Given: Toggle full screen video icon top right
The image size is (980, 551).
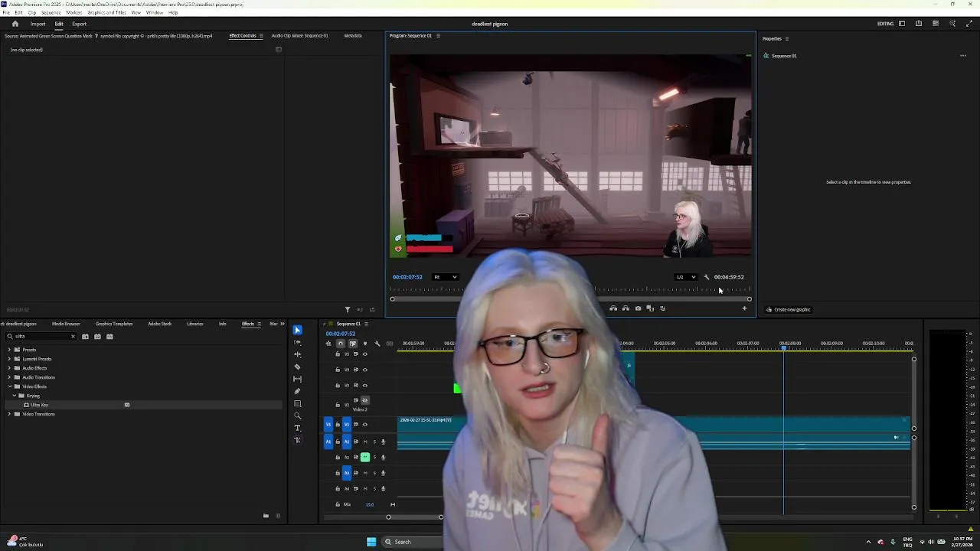Looking at the screenshot, I should coord(969,24).
